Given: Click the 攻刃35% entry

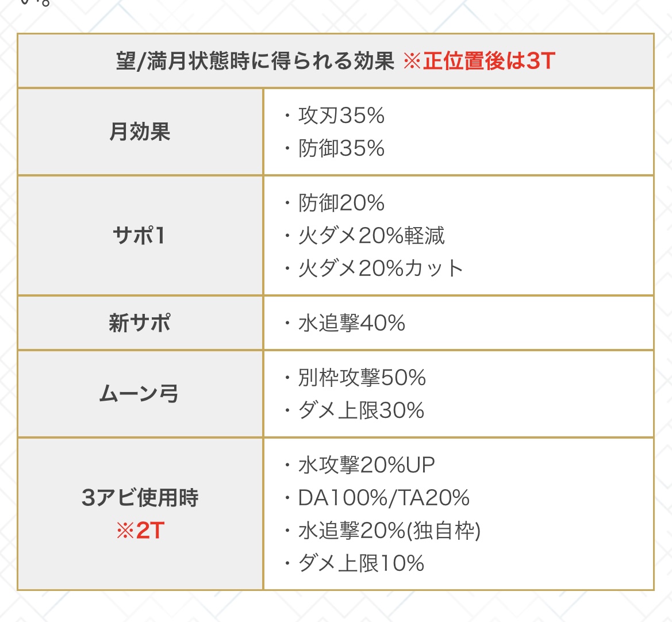Looking at the screenshot, I should tap(341, 116).
